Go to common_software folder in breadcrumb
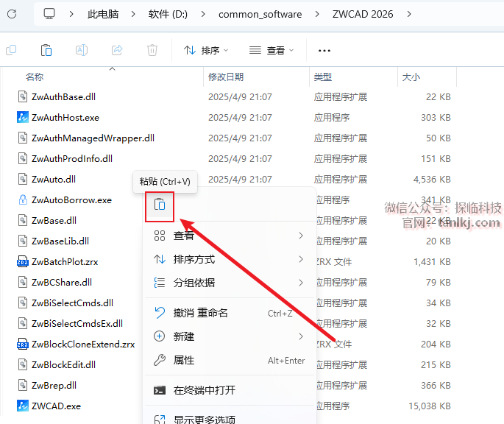Screen dimensions: 504x424 point(260,15)
